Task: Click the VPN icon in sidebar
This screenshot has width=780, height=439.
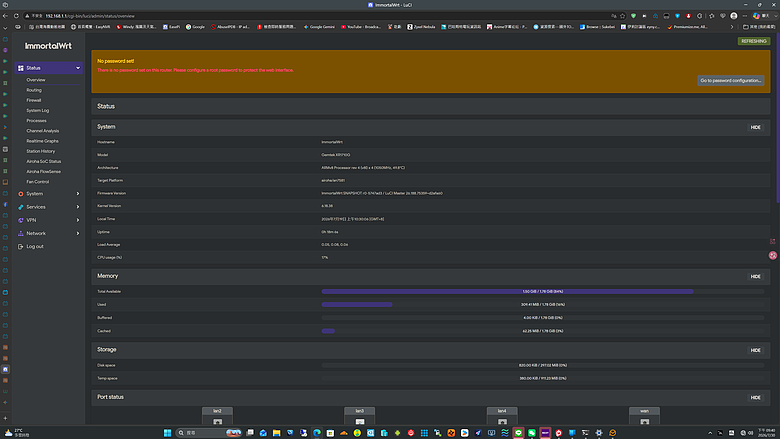Action: click(20, 220)
